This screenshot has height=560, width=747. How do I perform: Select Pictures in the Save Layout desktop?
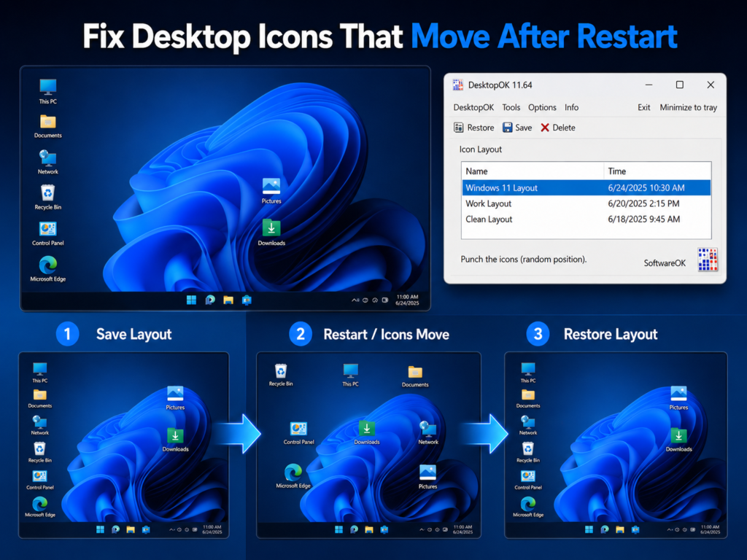click(175, 397)
